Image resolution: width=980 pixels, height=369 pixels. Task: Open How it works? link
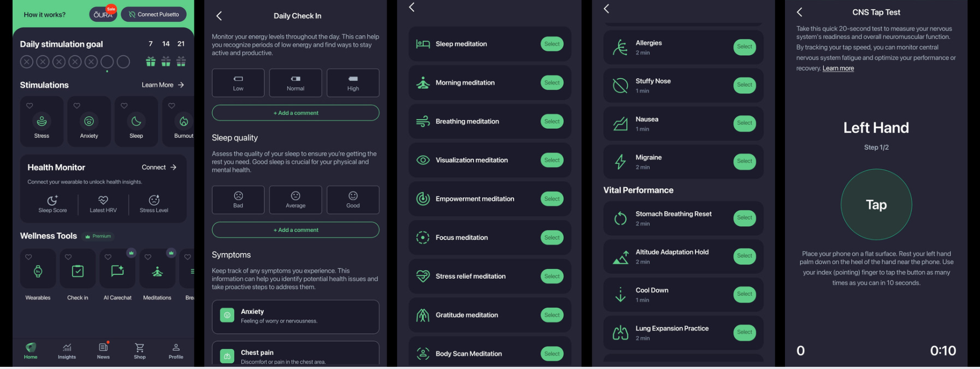coord(44,15)
